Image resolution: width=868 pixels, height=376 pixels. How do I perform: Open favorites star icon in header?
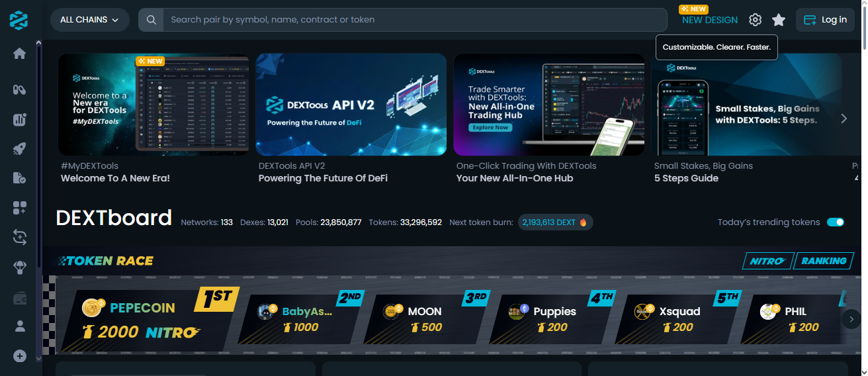click(779, 20)
